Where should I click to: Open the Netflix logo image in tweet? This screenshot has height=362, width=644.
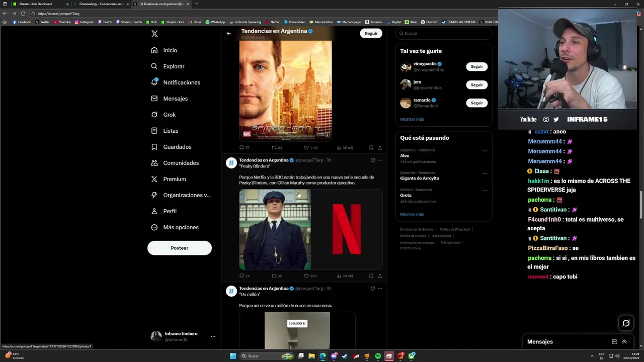coord(347,229)
